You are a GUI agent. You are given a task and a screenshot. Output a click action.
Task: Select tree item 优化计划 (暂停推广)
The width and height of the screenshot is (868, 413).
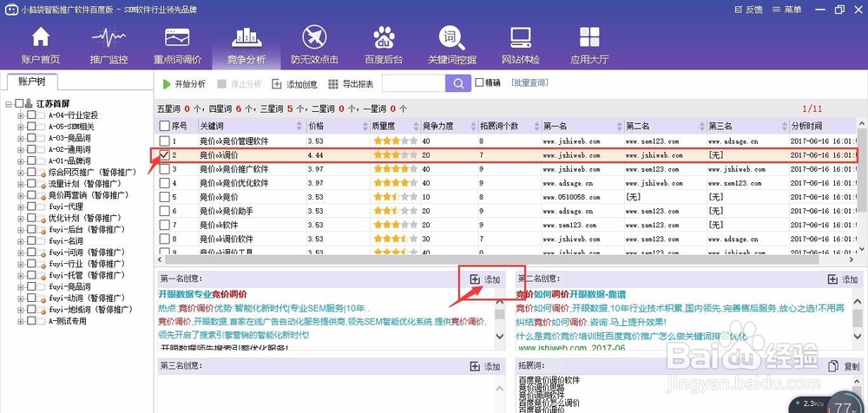pyautogui.click(x=84, y=218)
